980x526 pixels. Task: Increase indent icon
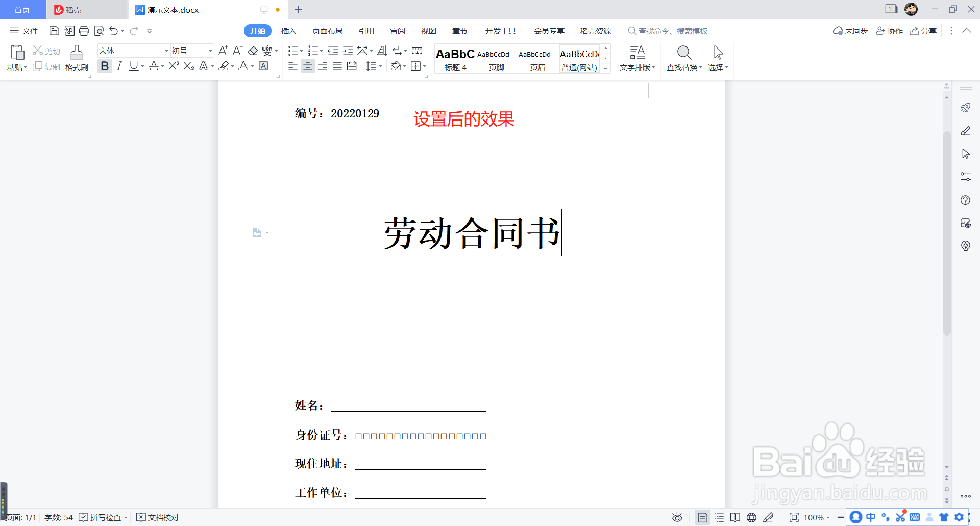point(348,51)
